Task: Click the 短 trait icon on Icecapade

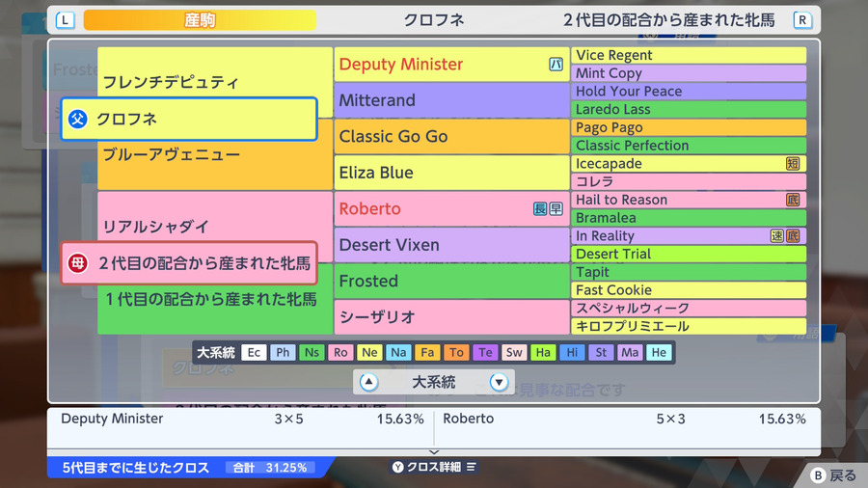Action: [x=793, y=163]
